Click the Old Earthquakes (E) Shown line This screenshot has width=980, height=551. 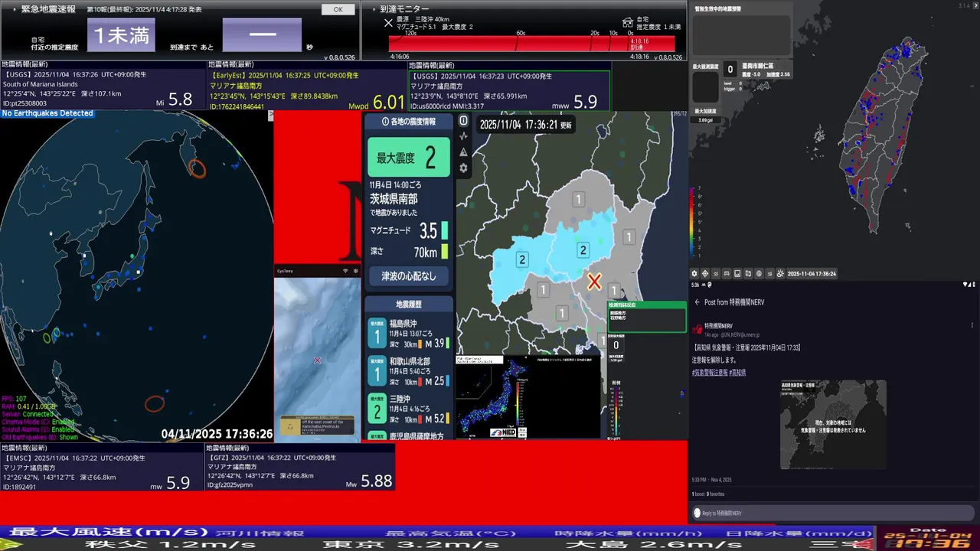(x=40, y=438)
